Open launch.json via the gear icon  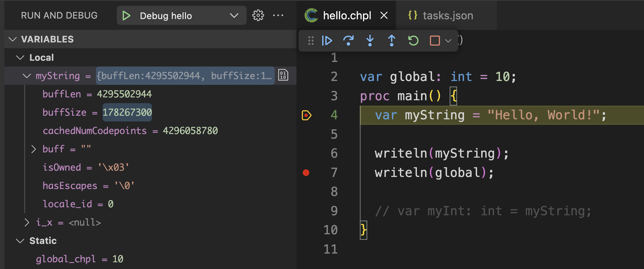[x=258, y=15]
